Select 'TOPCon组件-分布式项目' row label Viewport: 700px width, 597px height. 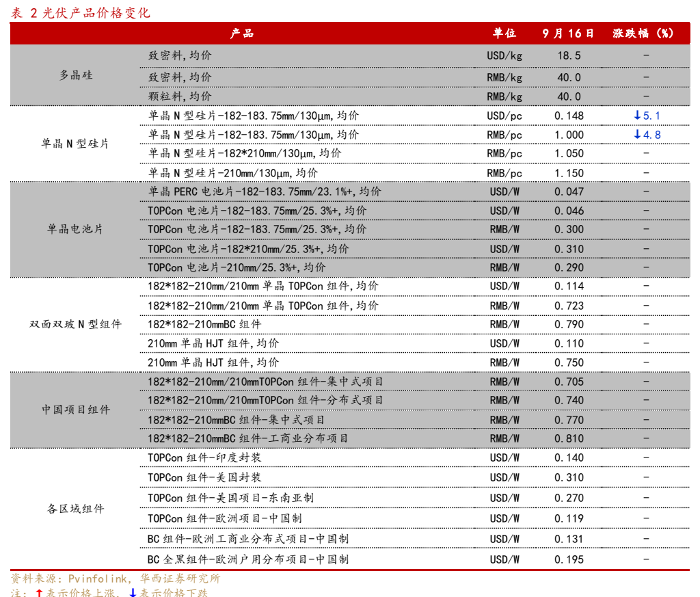265,400
